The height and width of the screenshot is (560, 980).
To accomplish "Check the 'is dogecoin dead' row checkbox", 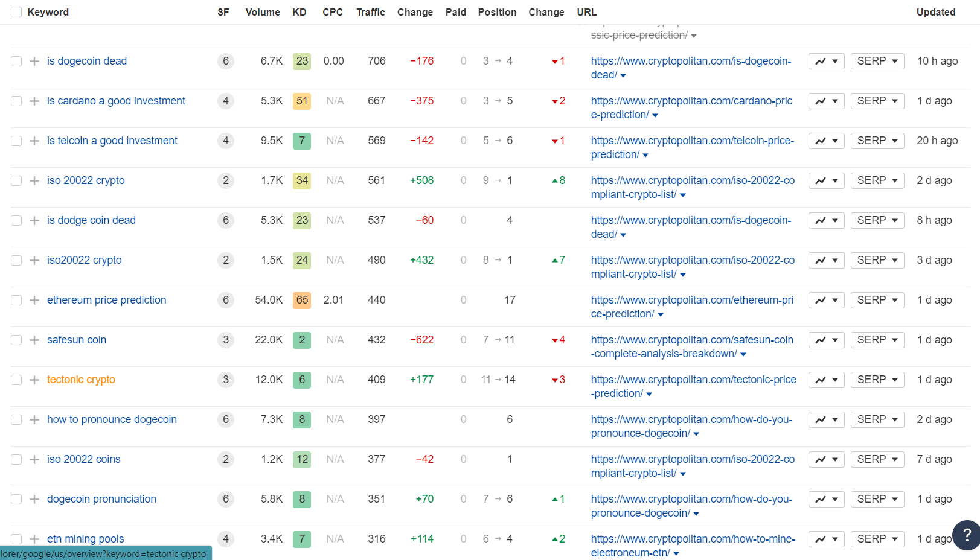I will (16, 61).
